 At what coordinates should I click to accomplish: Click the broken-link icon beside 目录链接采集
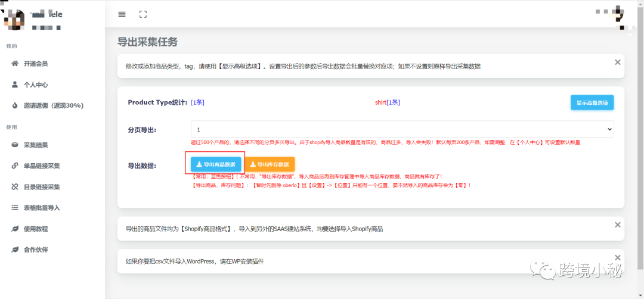[15, 186]
